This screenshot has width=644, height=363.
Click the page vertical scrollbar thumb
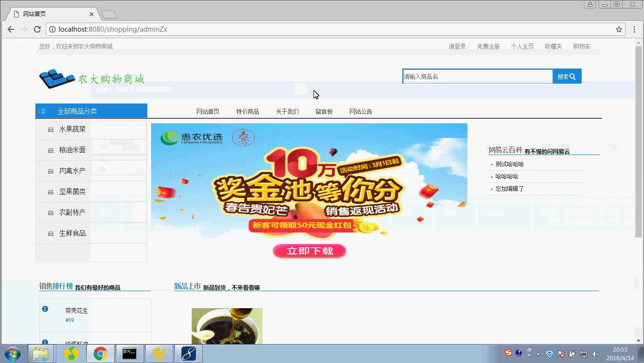click(638, 142)
